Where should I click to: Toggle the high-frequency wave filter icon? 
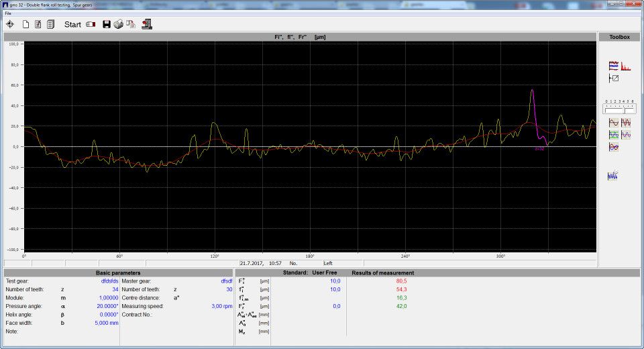tap(626, 123)
